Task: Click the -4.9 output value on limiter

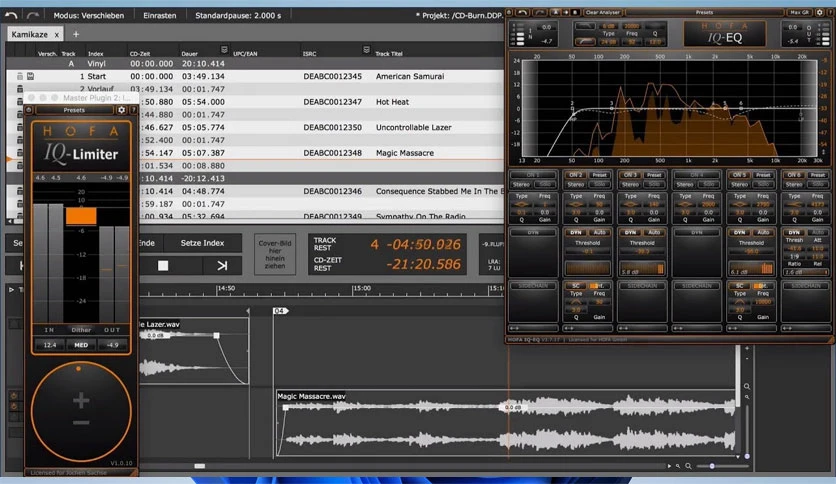Action: coord(112,345)
